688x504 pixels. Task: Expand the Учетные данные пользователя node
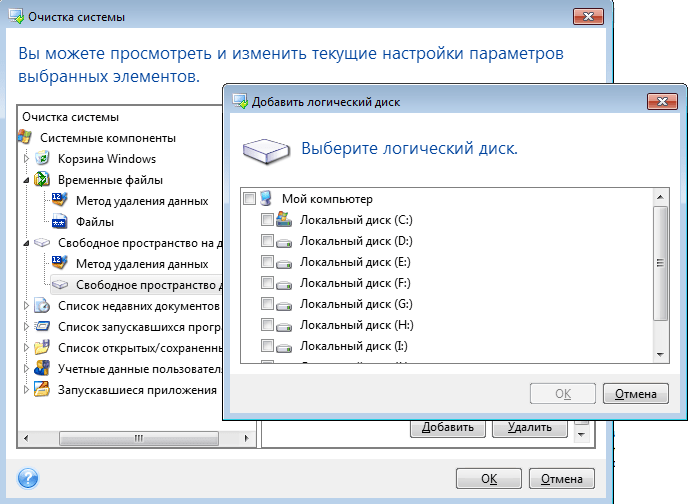click(26, 369)
